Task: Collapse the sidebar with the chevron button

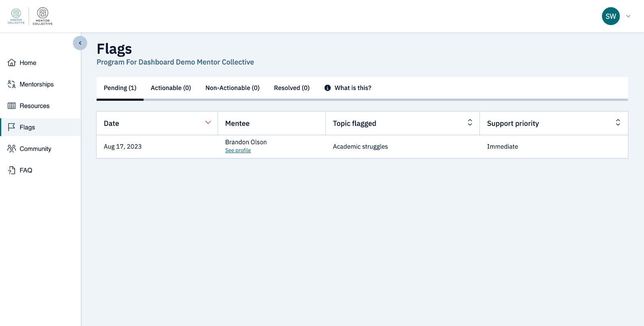Action: [x=80, y=43]
